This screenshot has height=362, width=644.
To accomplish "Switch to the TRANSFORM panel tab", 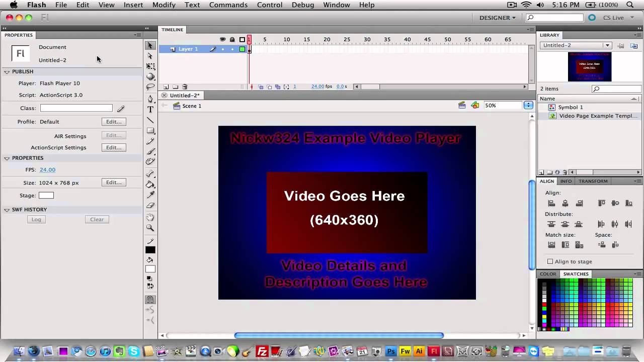I will tap(593, 181).
